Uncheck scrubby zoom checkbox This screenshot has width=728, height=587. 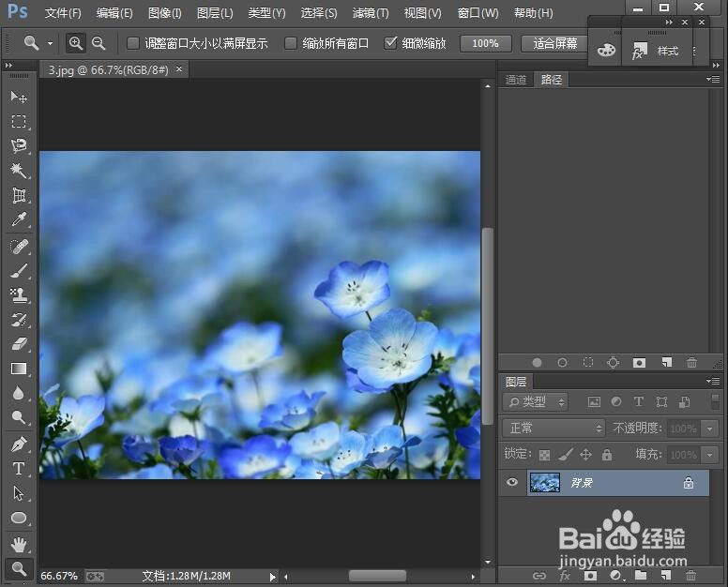point(390,43)
